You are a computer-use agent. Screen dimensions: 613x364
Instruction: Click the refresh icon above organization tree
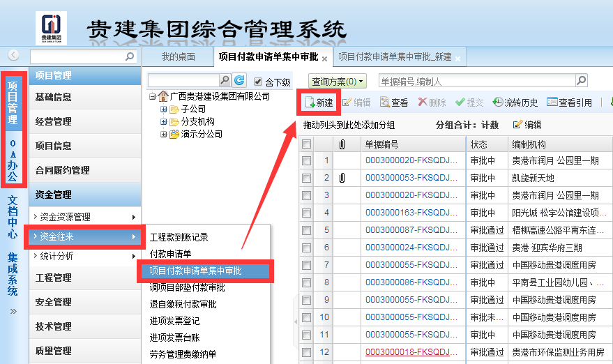click(x=240, y=81)
